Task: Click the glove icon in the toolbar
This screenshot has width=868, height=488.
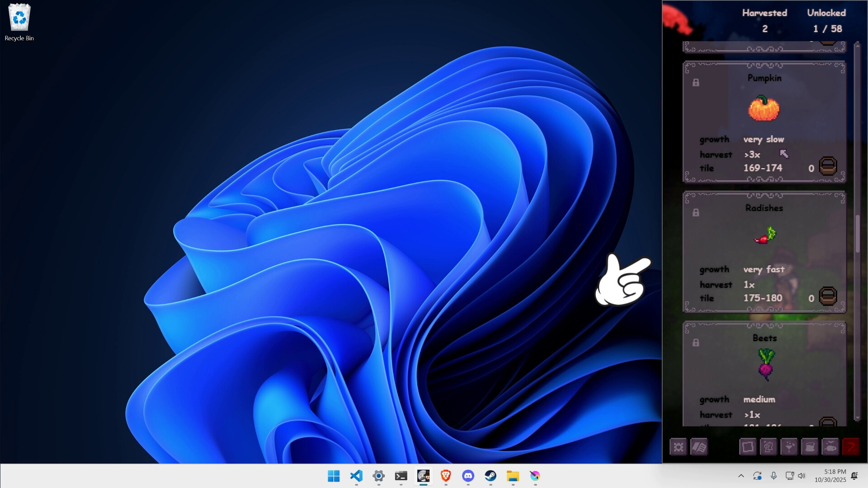Action: pyautogui.click(x=769, y=447)
